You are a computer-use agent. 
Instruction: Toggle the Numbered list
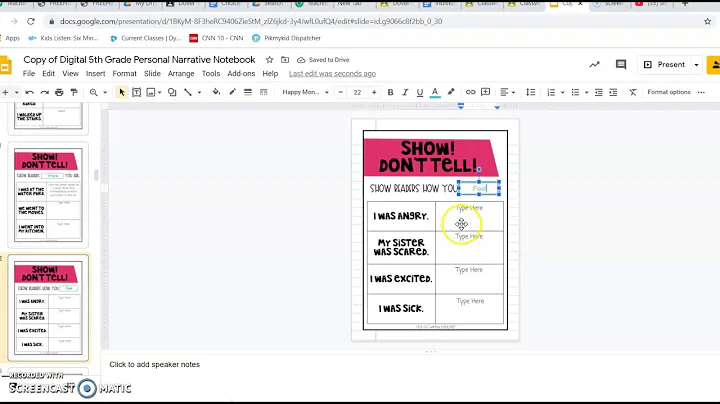point(551,92)
